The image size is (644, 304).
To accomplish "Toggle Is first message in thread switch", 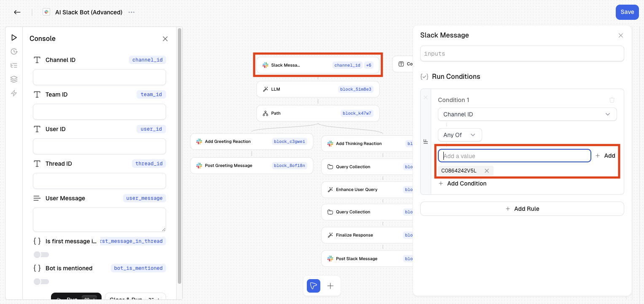I will (41, 255).
